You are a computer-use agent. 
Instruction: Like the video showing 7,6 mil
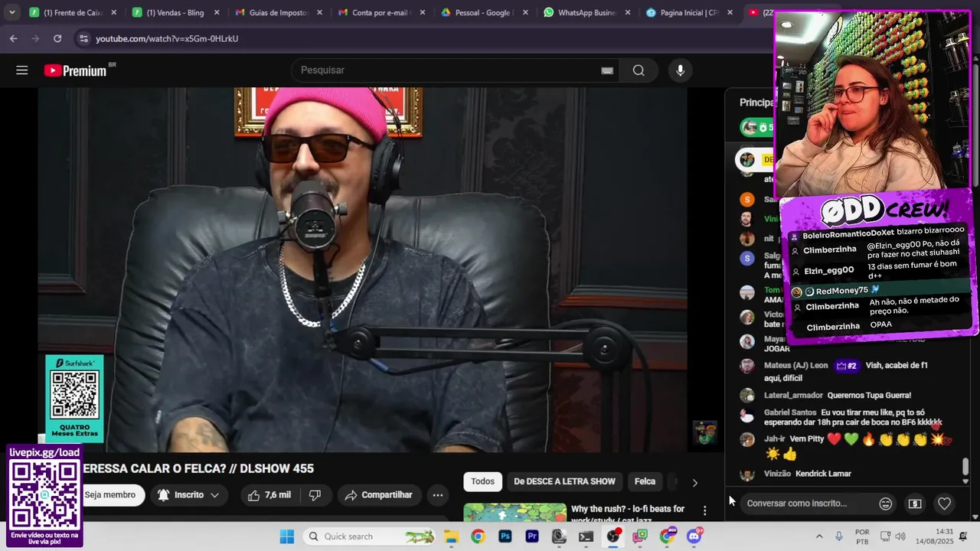pyautogui.click(x=269, y=495)
